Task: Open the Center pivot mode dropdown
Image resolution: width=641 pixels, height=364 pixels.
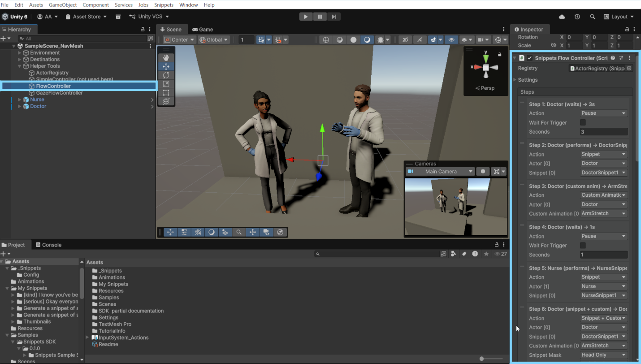Action: coord(179,40)
